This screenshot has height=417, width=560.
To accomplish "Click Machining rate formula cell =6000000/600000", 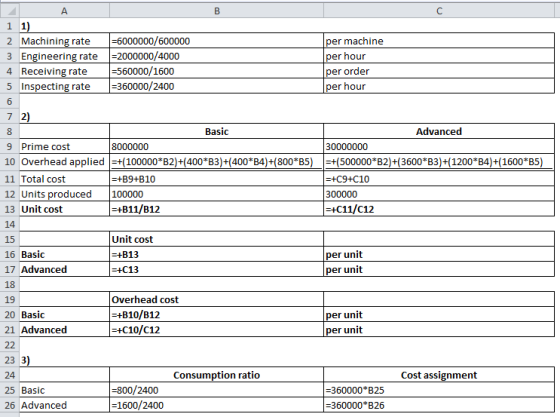I will click(x=216, y=41).
